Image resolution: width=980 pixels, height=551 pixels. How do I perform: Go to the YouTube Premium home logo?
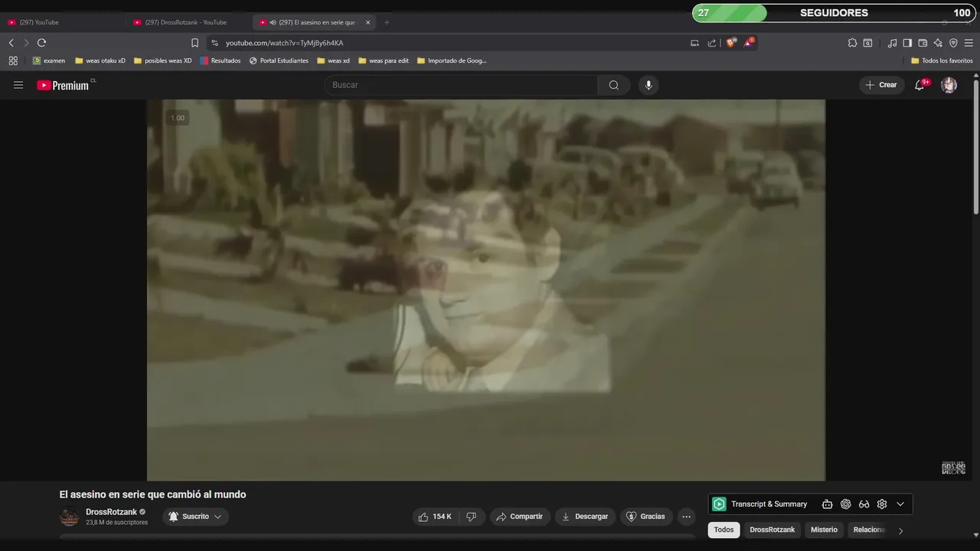tap(64, 85)
